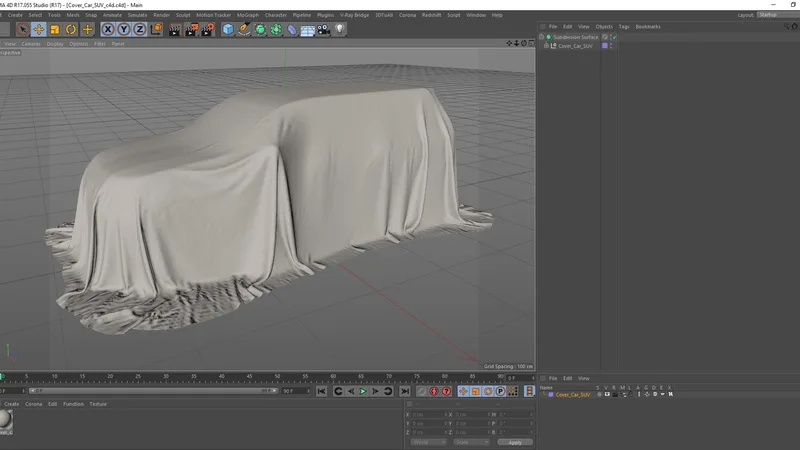The height and width of the screenshot is (450, 800).
Task: Toggle scale keyframe recording icon
Action: (x=476, y=391)
